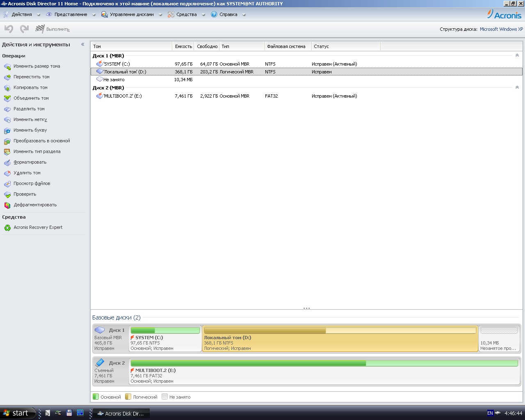Click the Windows start button
Image resolution: width=525 pixels, height=420 pixels.
[16, 413]
